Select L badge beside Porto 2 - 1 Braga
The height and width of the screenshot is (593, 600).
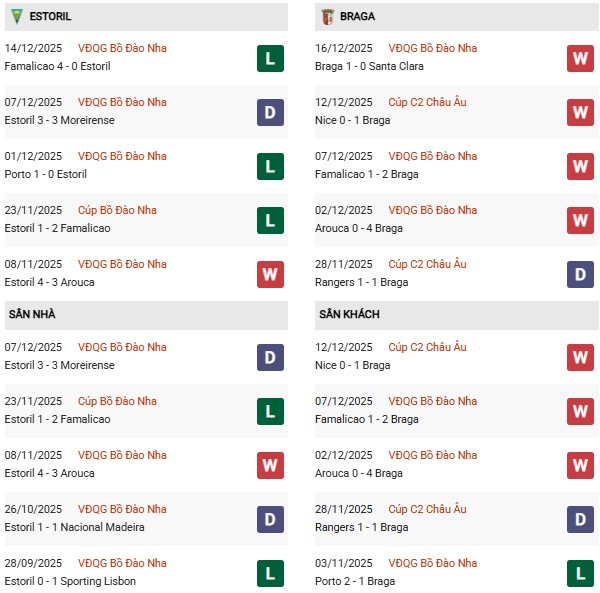580,573
